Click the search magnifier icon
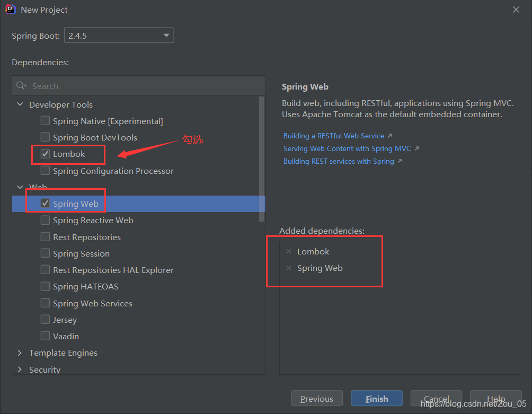The width and height of the screenshot is (532, 414). 21,85
